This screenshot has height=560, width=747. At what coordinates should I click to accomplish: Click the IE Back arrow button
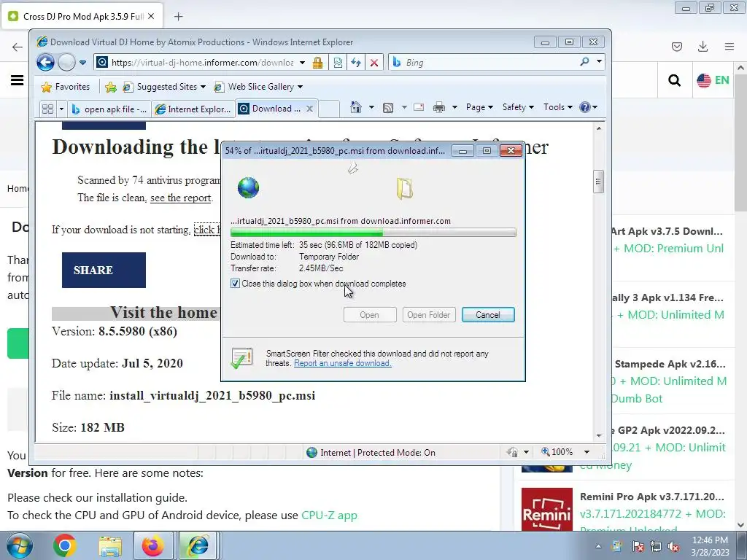[46, 63]
